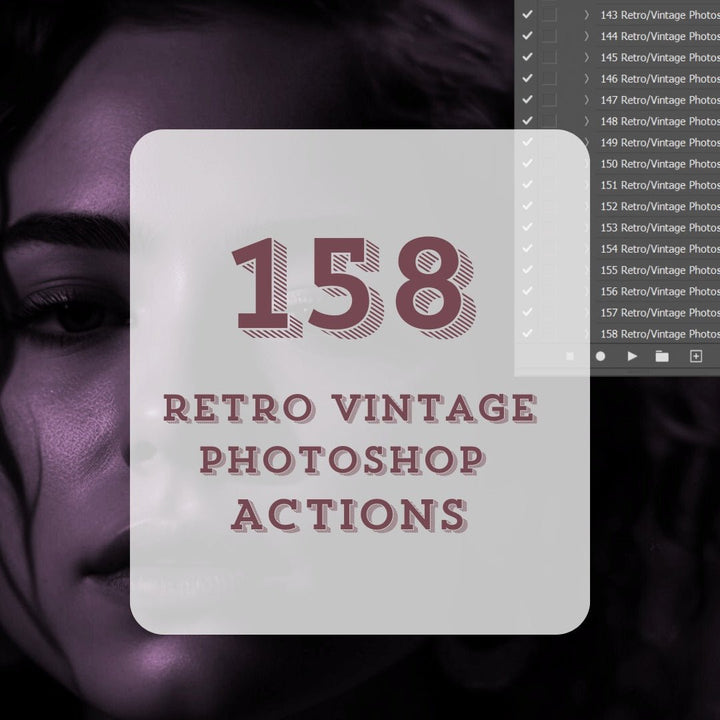Toggle the checkmark for action 153 Retro/Vintage
This screenshot has width=720, height=720.
pyautogui.click(x=527, y=227)
